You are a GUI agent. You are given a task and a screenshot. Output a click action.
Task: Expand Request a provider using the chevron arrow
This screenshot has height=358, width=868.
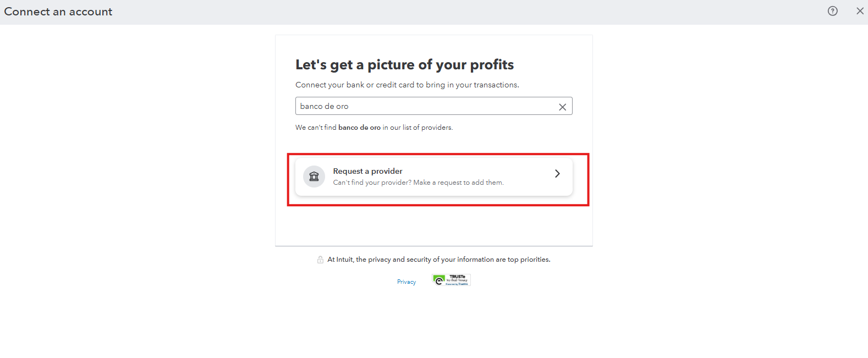pyautogui.click(x=557, y=174)
